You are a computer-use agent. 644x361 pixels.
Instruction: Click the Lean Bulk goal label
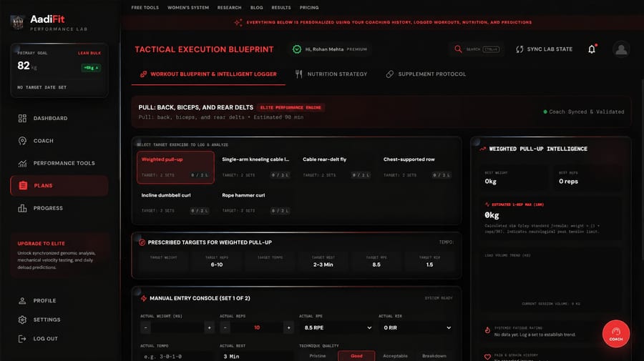89,54
